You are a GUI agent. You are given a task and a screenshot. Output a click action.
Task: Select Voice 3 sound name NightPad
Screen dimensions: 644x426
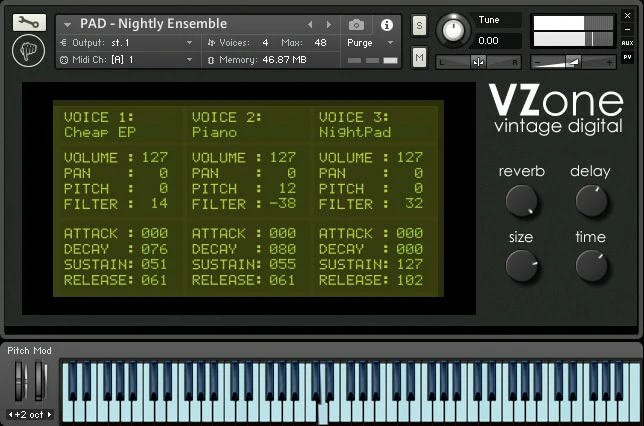pos(355,133)
